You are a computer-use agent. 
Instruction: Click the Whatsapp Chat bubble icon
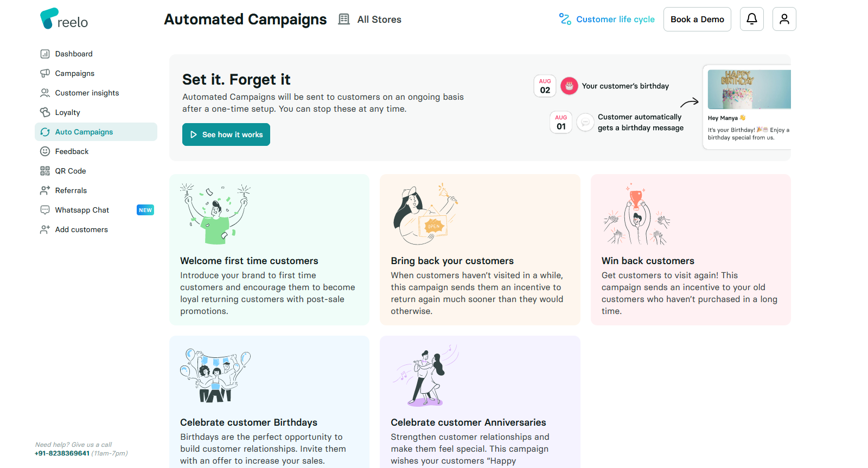[x=45, y=210]
